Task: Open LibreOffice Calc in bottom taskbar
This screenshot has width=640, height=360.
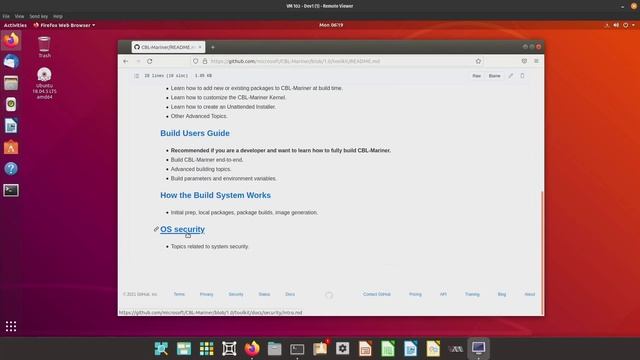Action: (x=388, y=349)
